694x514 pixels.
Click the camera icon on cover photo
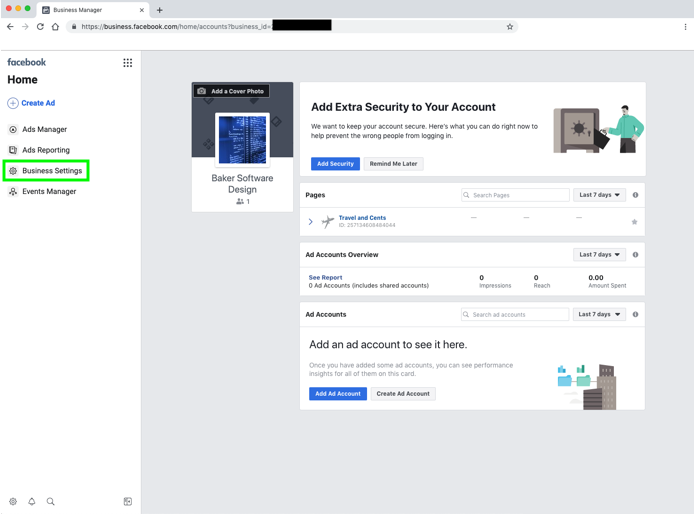pos(201,91)
